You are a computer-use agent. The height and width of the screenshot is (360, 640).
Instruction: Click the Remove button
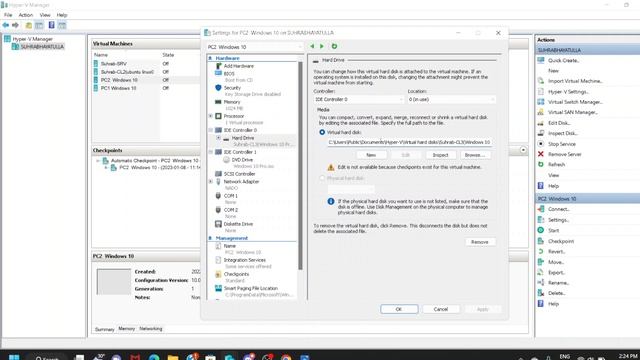[x=480, y=242]
